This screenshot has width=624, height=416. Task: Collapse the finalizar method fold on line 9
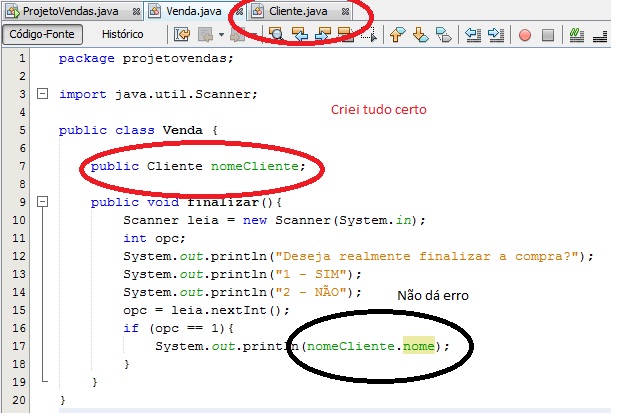pos(43,202)
